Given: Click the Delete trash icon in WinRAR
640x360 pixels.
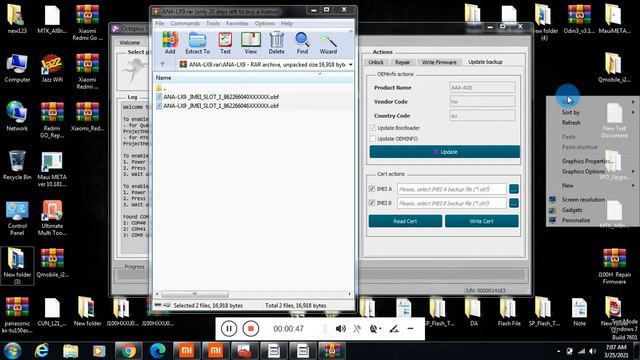Looking at the screenshot, I should 276,43.
